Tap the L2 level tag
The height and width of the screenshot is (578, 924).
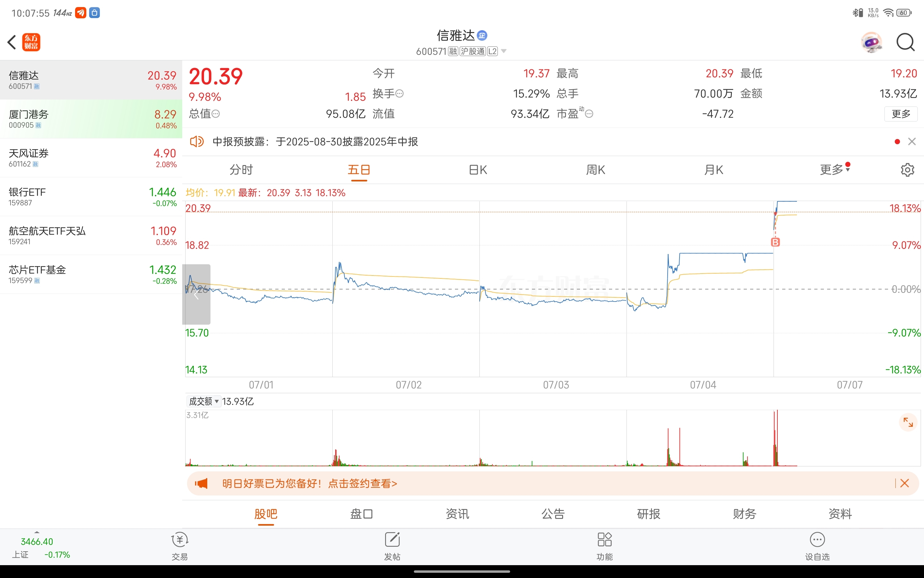pos(492,51)
